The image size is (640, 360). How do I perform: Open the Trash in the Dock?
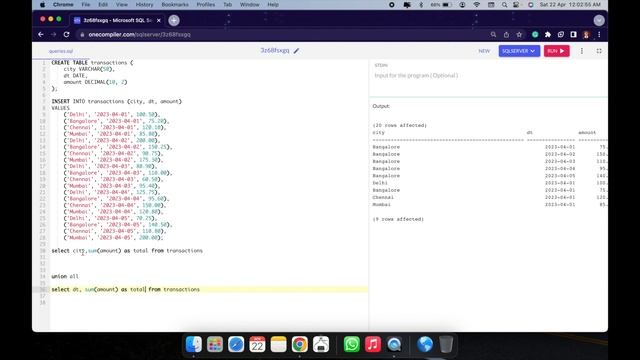point(446,344)
